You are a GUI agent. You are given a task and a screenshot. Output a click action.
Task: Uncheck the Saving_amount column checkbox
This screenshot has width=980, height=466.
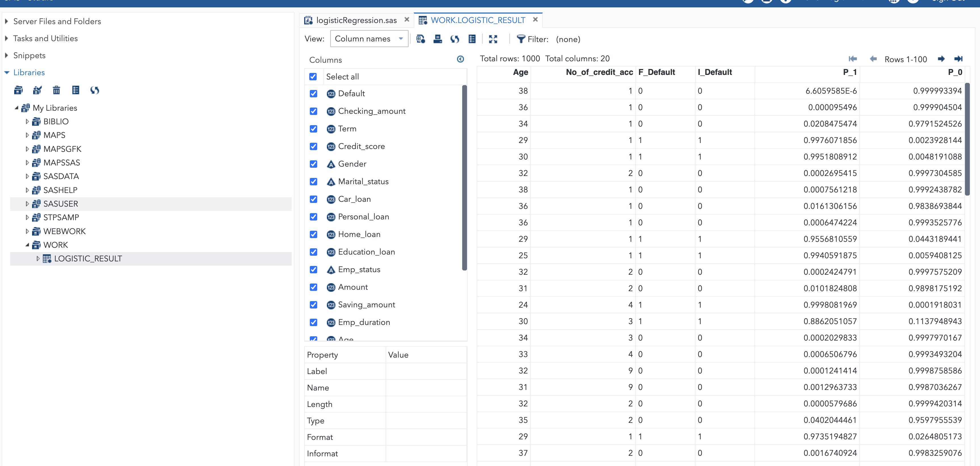[x=314, y=305]
